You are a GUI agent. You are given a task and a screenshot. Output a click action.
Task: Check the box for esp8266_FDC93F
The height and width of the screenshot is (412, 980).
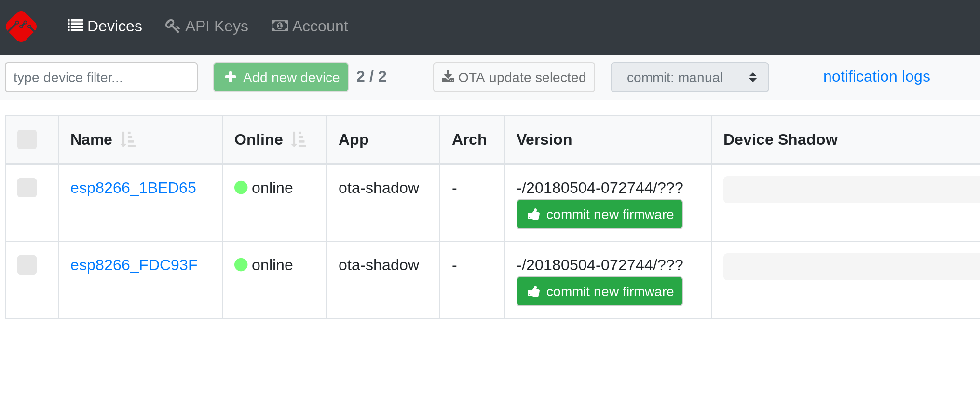[27, 265]
